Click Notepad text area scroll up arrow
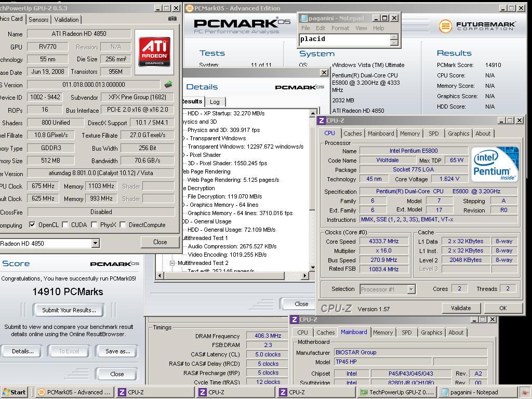532x399 pixels. [394, 37]
